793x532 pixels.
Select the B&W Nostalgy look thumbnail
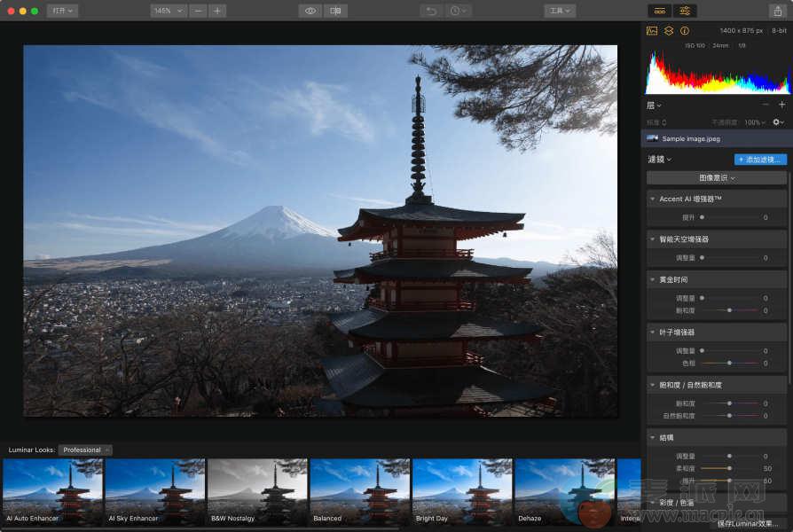258,490
